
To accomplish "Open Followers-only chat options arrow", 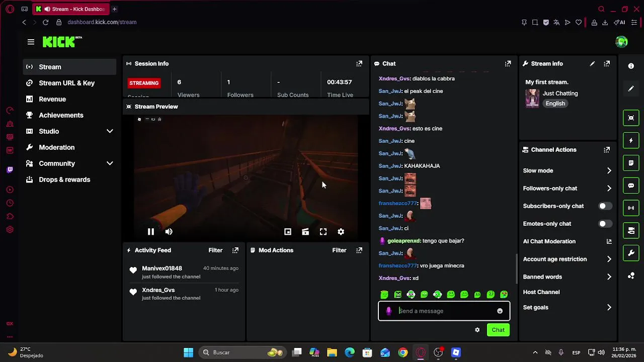I will [609, 189].
